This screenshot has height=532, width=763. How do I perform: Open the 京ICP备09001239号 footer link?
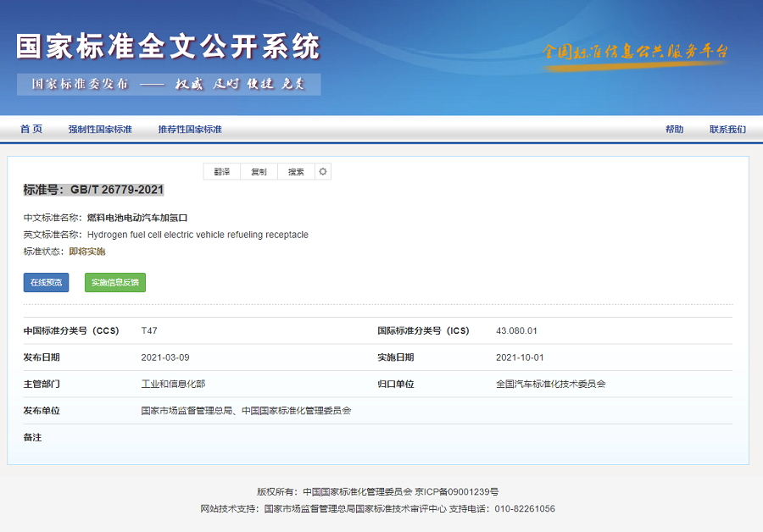pos(457,491)
